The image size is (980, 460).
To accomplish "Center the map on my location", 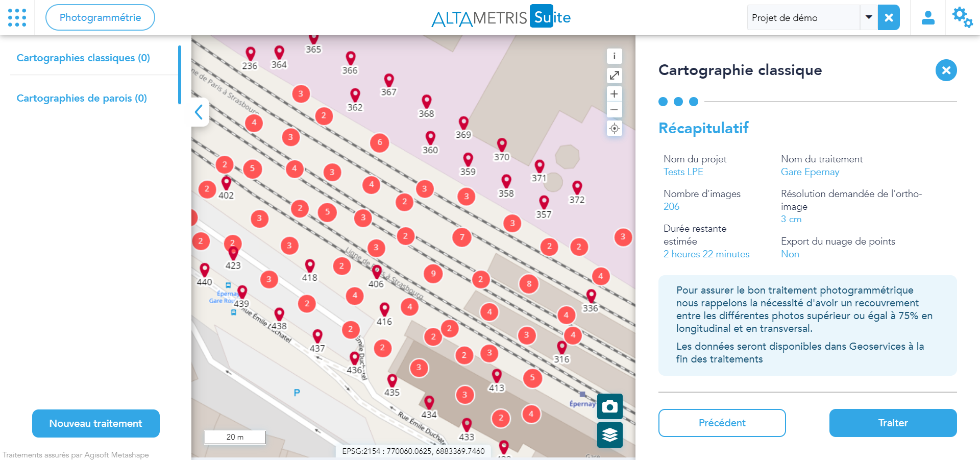I will pos(614,129).
